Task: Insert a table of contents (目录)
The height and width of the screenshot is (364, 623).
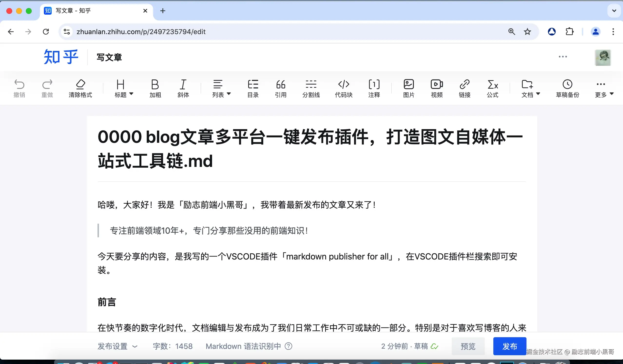Action: pos(253,88)
